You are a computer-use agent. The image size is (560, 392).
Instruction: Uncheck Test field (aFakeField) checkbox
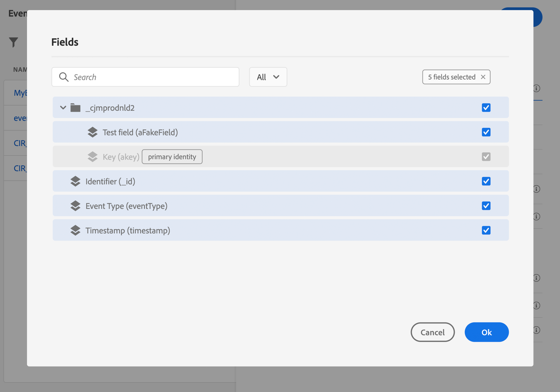[x=486, y=132]
